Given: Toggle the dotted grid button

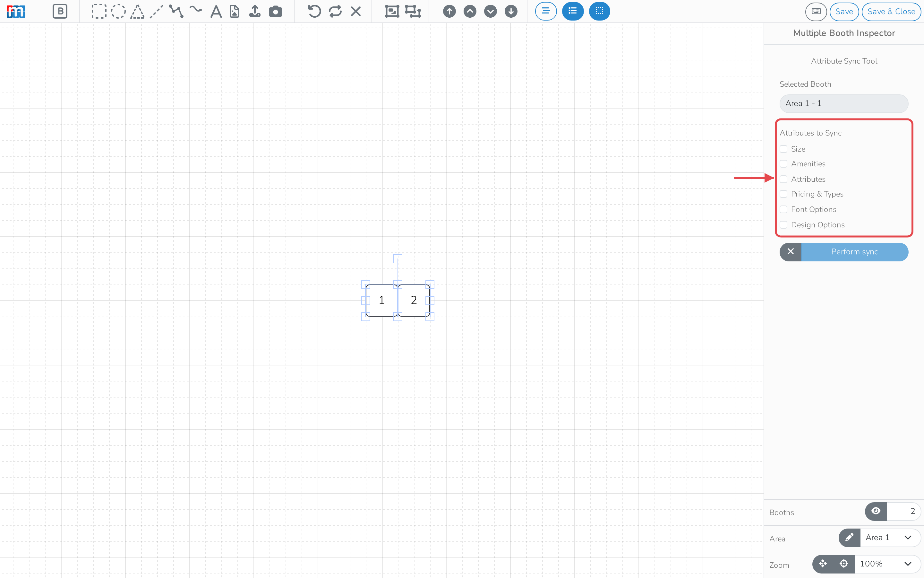Looking at the screenshot, I should (599, 11).
